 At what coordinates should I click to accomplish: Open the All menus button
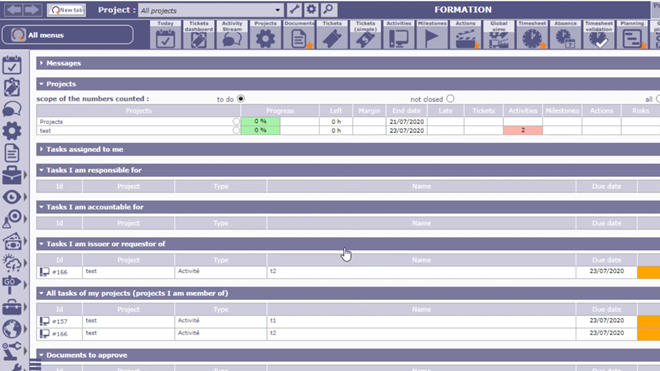68,35
